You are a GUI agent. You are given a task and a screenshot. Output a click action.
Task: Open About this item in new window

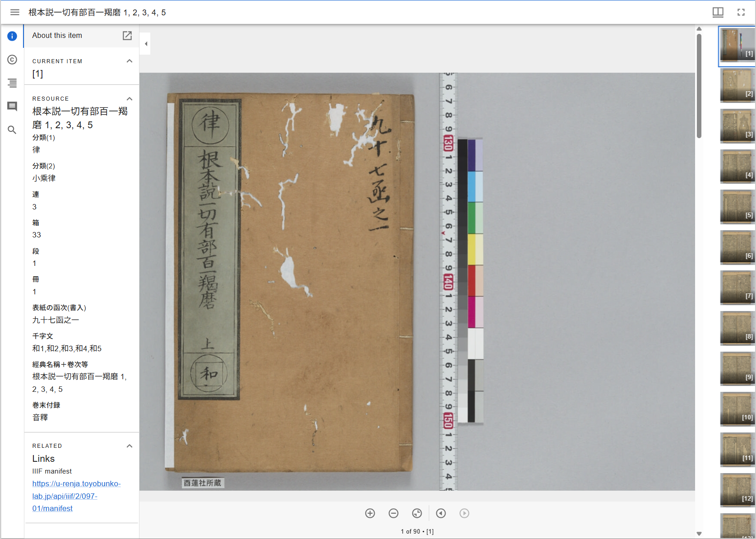(x=128, y=36)
